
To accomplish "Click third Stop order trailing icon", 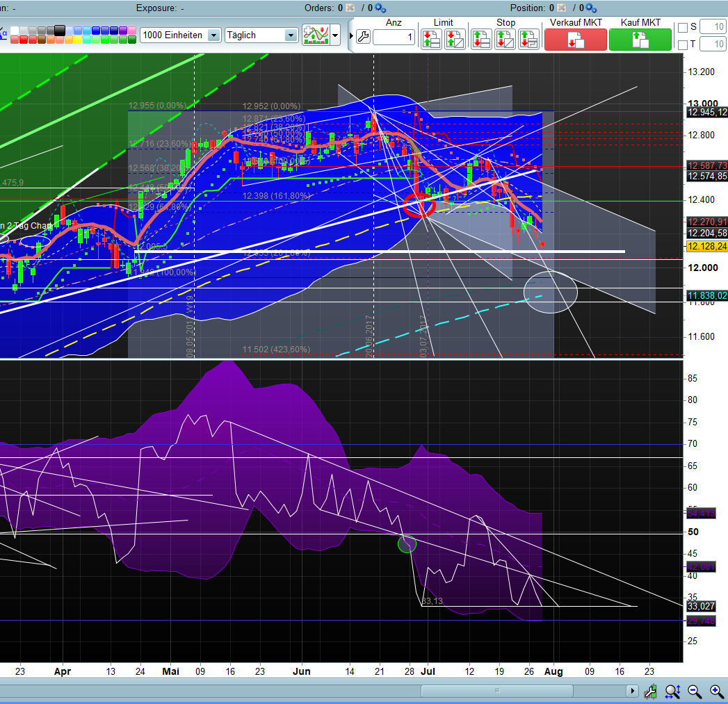I will coord(528,39).
